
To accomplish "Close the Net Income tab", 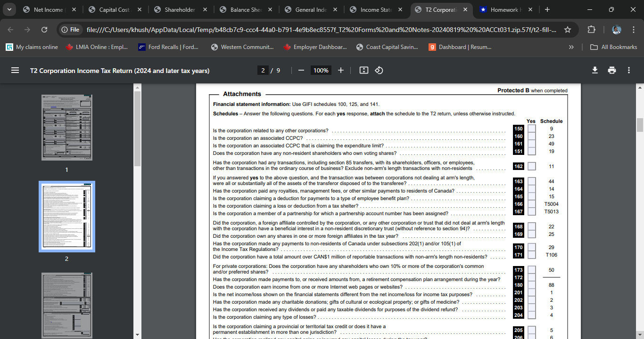I will tap(74, 9).
